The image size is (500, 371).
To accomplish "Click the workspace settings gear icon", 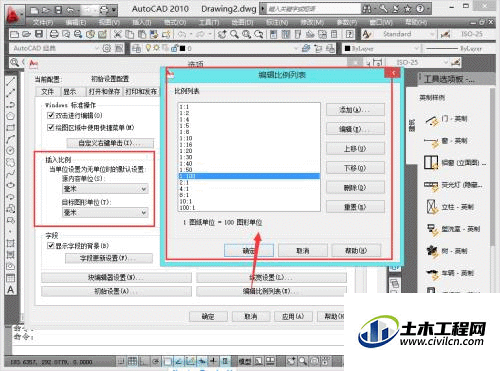I will point(107,49).
